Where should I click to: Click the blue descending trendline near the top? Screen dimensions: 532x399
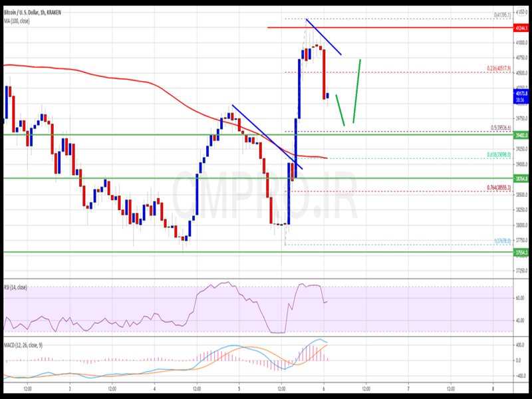tap(324, 37)
